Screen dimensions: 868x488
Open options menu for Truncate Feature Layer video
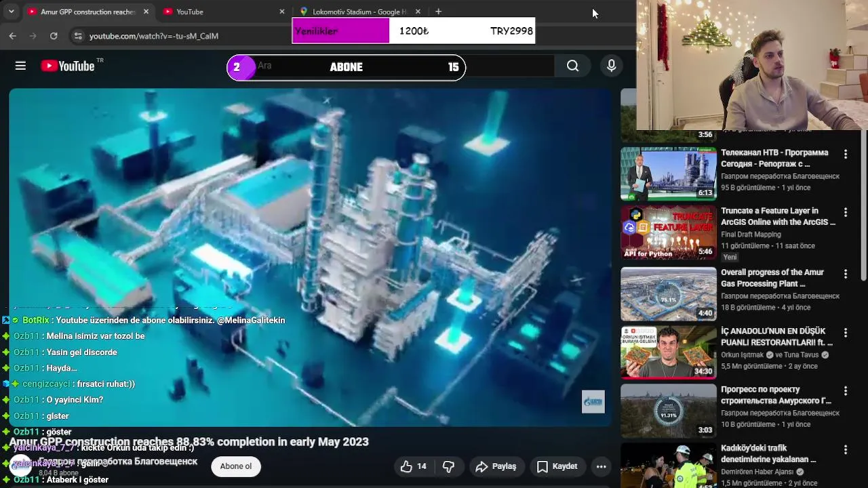(x=845, y=213)
